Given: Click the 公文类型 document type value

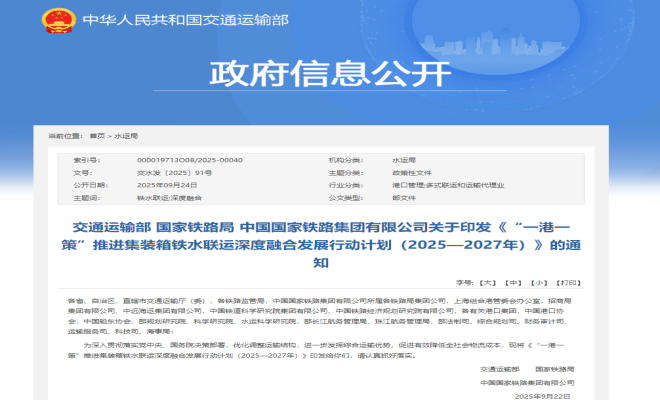Looking at the screenshot, I should 405,198.
